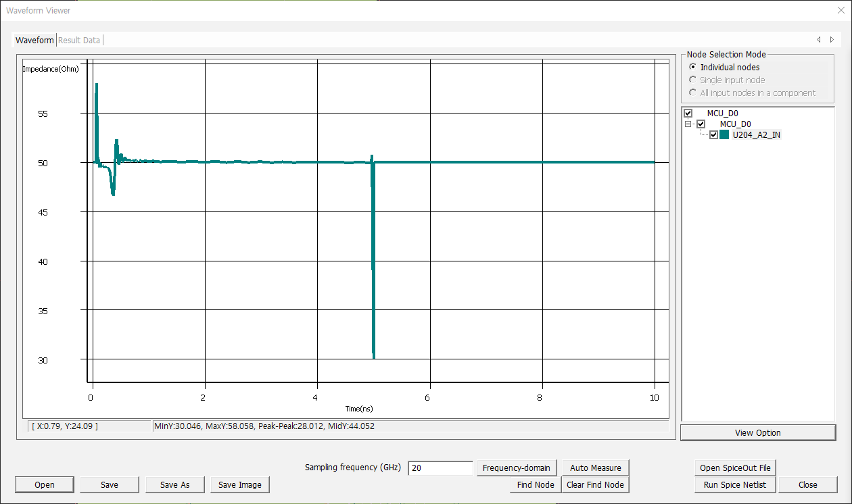
Task: Uncheck the top-level MCU_D0 checkbox
Action: 688,114
